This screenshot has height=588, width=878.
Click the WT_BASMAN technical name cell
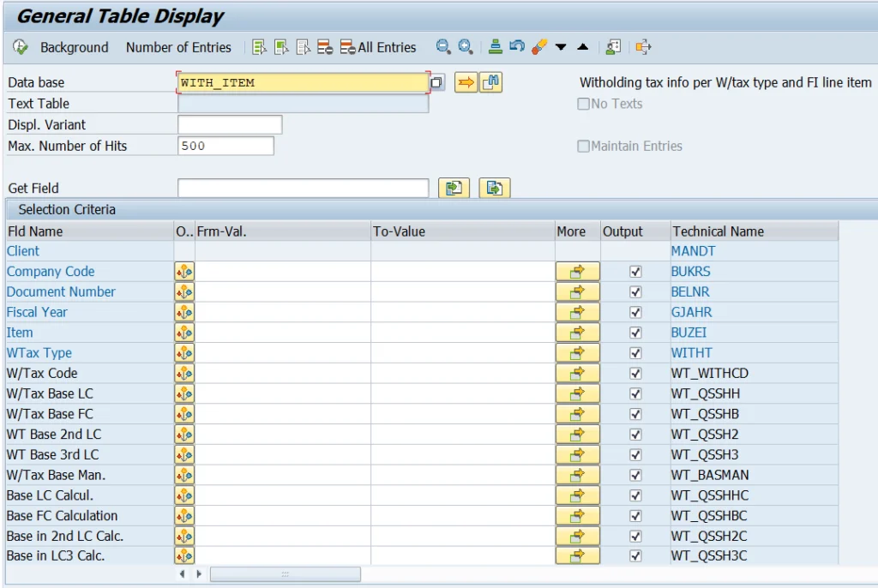pos(755,476)
